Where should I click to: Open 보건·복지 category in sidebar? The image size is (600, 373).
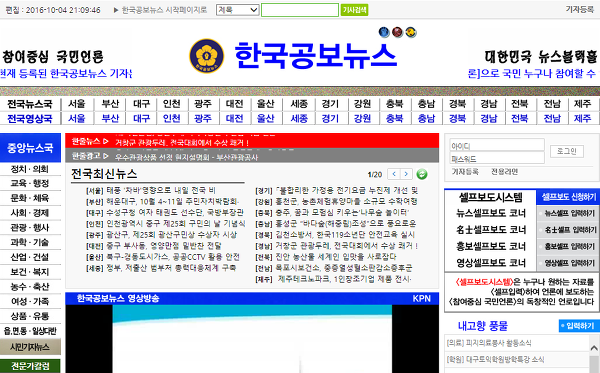click(x=30, y=272)
